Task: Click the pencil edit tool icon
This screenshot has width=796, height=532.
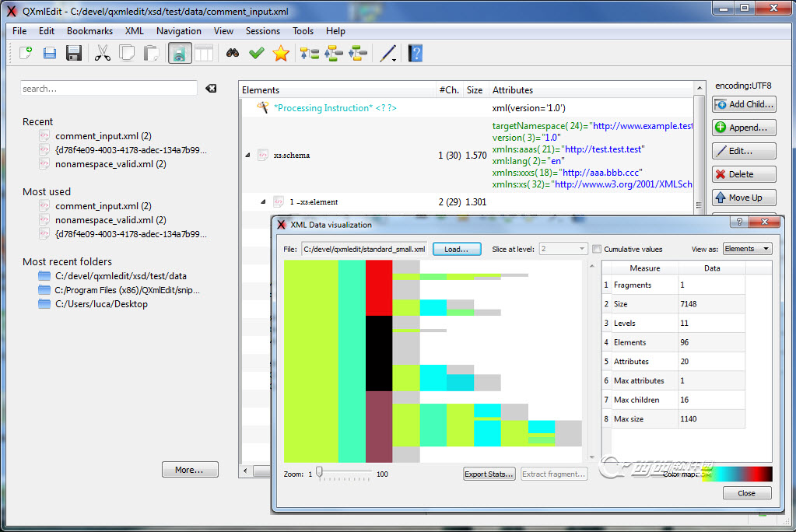Action: click(387, 53)
